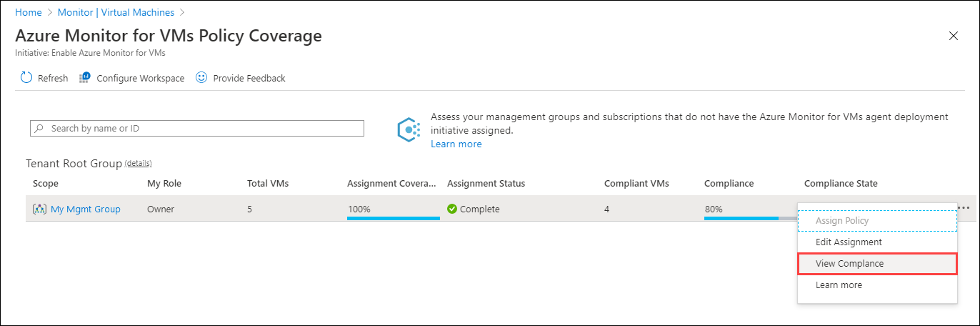Click the Refresh icon

tap(26, 78)
